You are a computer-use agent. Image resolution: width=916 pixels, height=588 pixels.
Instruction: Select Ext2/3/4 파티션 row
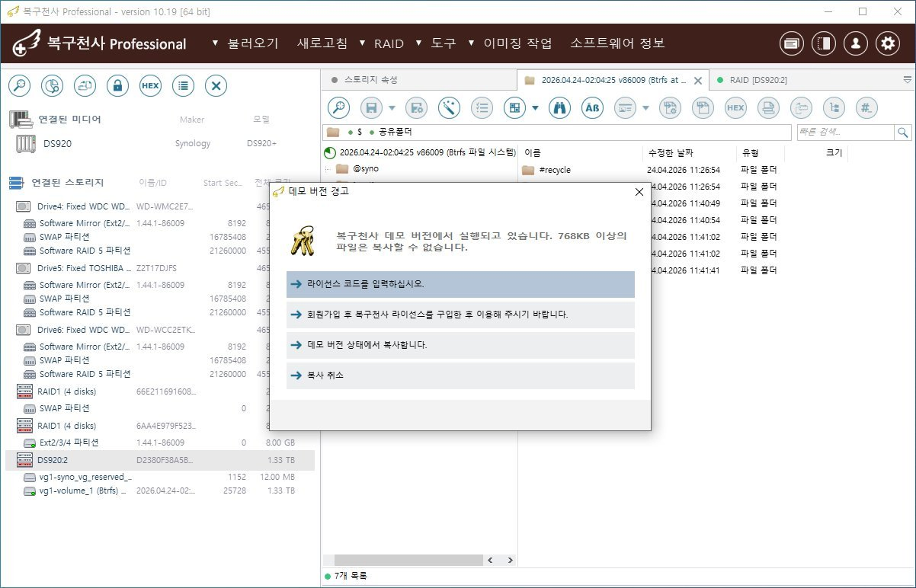tap(160, 443)
